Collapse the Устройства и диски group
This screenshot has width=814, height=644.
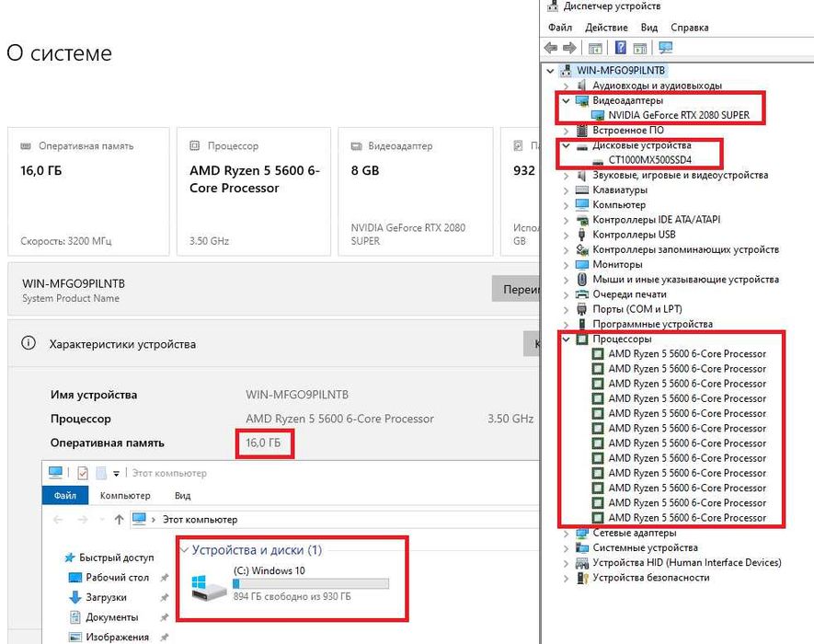tap(184, 550)
